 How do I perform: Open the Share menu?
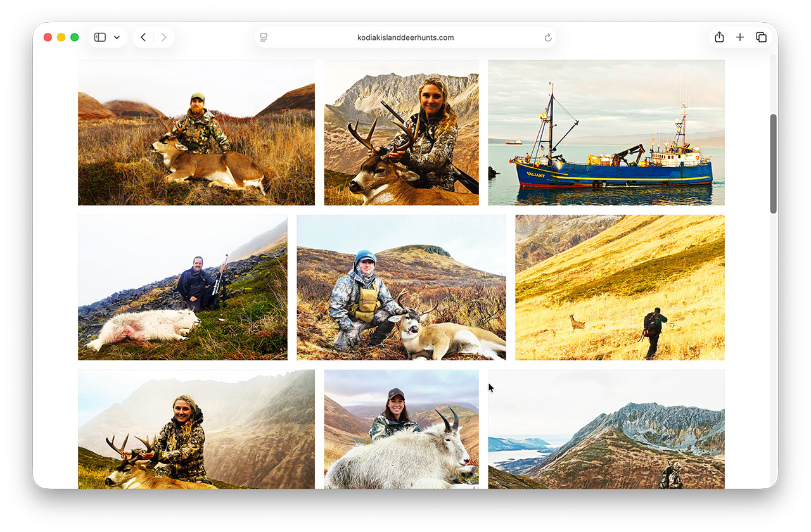[719, 37]
